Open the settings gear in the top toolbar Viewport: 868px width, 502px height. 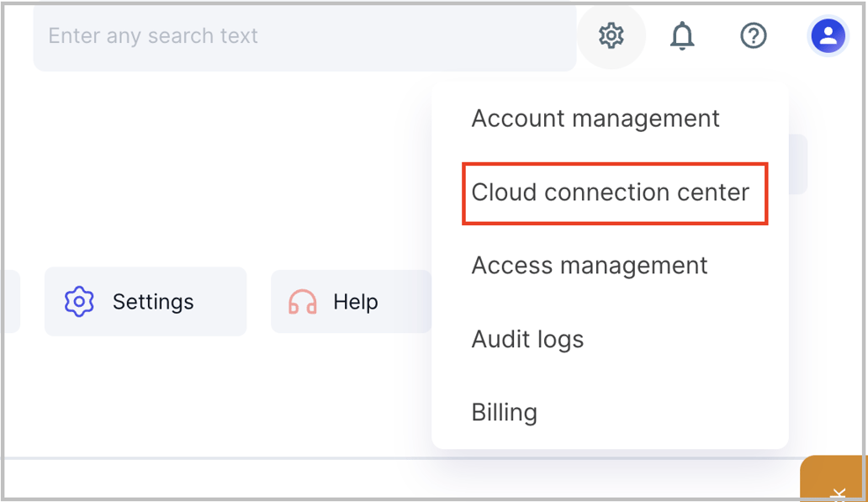tap(611, 35)
